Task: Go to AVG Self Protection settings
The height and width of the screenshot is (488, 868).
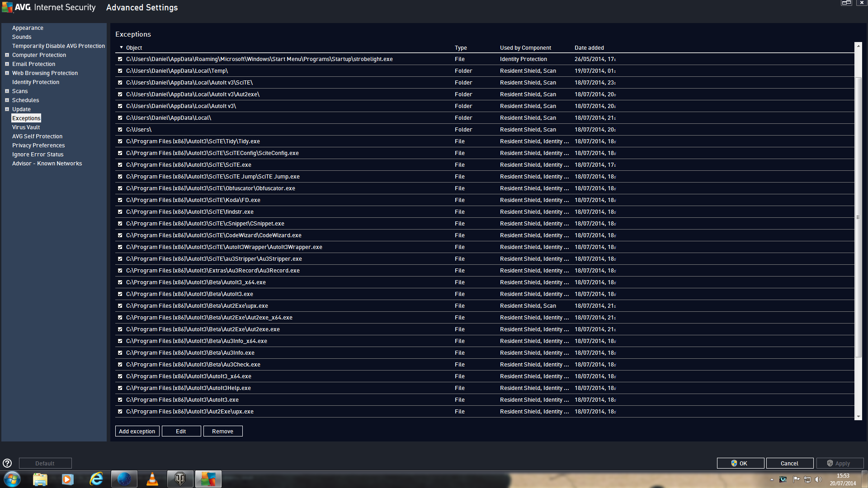Action: tap(37, 136)
